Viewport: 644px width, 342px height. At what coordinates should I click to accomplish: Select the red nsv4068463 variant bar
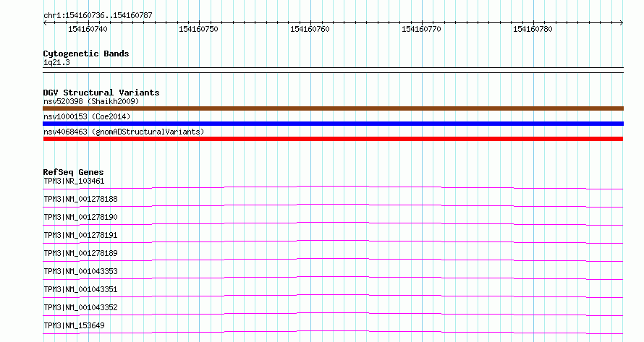coord(333,139)
